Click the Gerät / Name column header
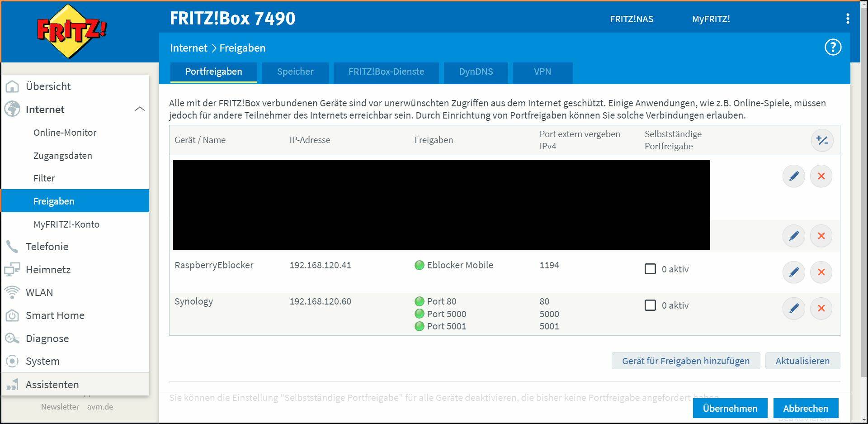The height and width of the screenshot is (424, 868). 200,140
